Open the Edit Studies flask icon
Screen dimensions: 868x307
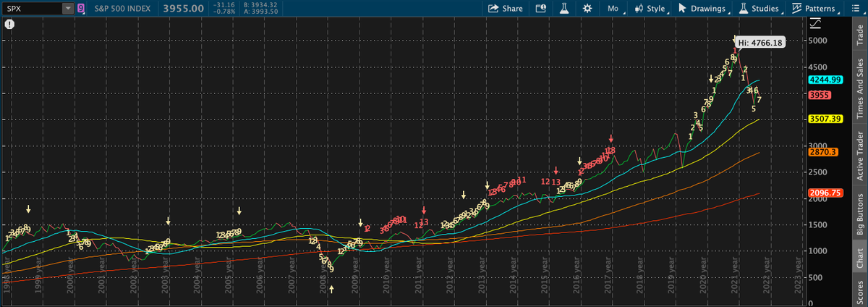point(563,9)
